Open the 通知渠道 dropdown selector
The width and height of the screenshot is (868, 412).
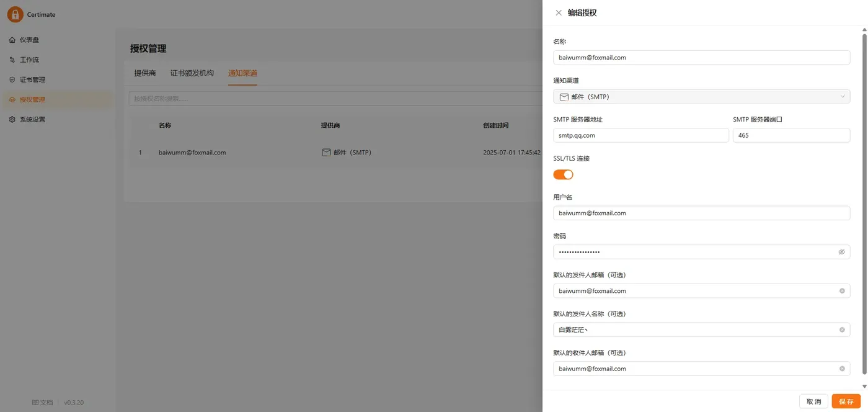(x=701, y=96)
